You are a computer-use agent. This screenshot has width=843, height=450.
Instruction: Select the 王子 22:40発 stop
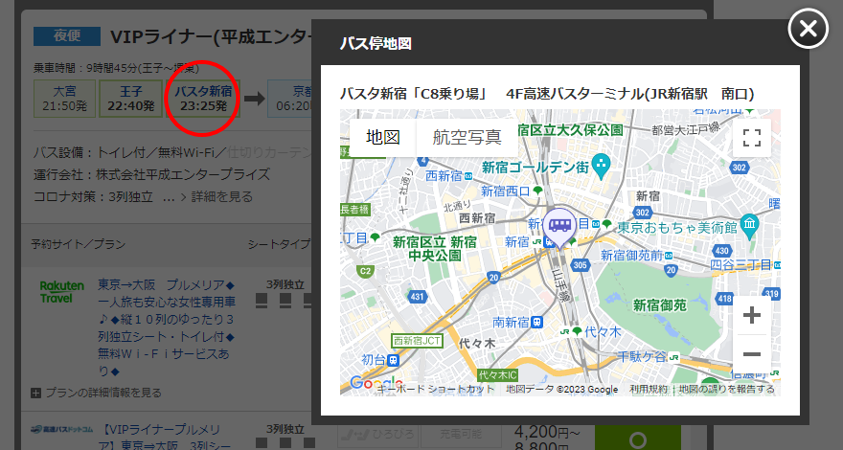(x=130, y=98)
